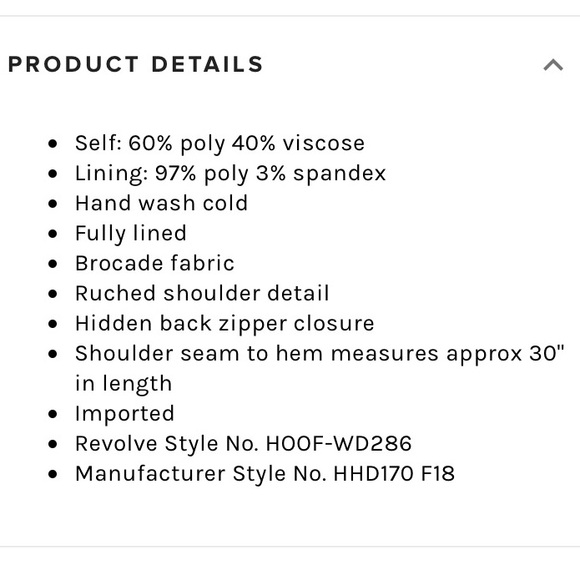Viewport: 580px width, 580px height.
Task: Click the bullet beside 'Manufacturer Style No.'
Action: (53, 474)
